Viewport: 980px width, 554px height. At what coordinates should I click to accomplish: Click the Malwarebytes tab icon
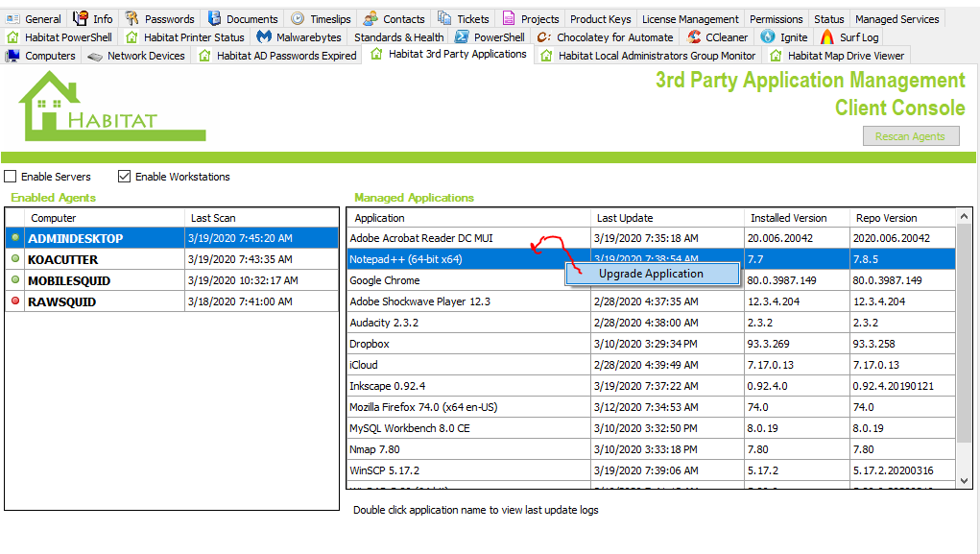[263, 37]
